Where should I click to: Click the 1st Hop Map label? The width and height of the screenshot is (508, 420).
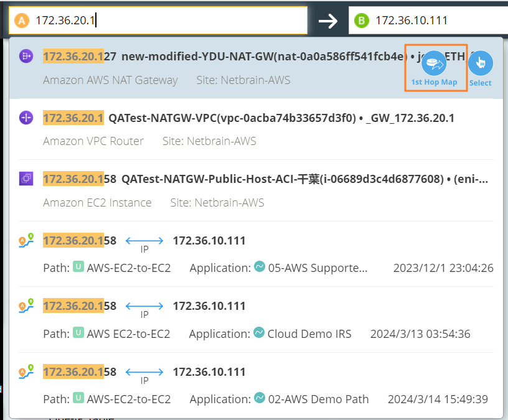coord(434,82)
